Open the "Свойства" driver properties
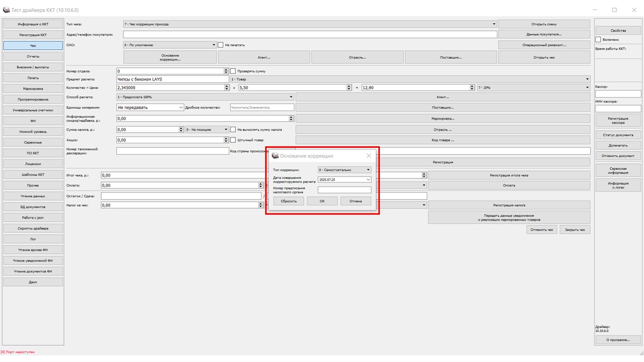 tap(618, 31)
